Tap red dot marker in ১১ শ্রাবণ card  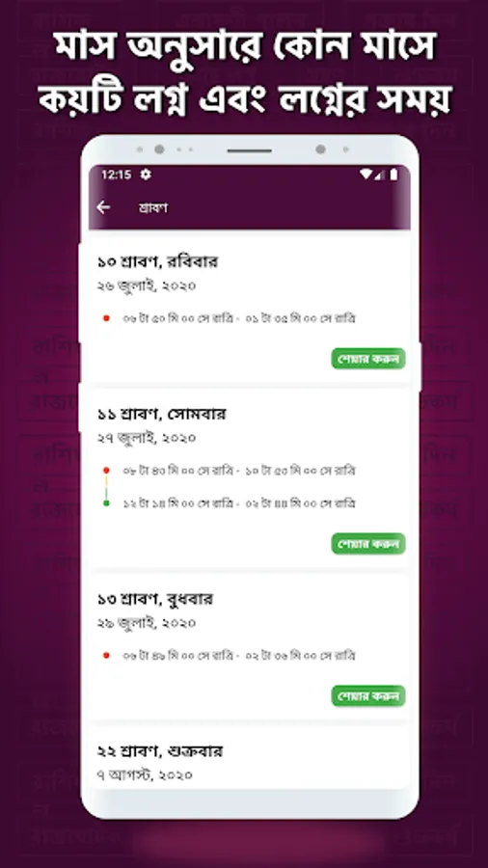(x=106, y=471)
